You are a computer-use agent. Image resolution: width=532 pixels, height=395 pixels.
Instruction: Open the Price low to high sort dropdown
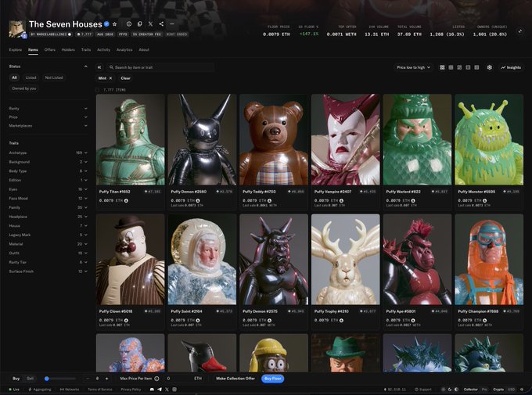click(x=414, y=67)
